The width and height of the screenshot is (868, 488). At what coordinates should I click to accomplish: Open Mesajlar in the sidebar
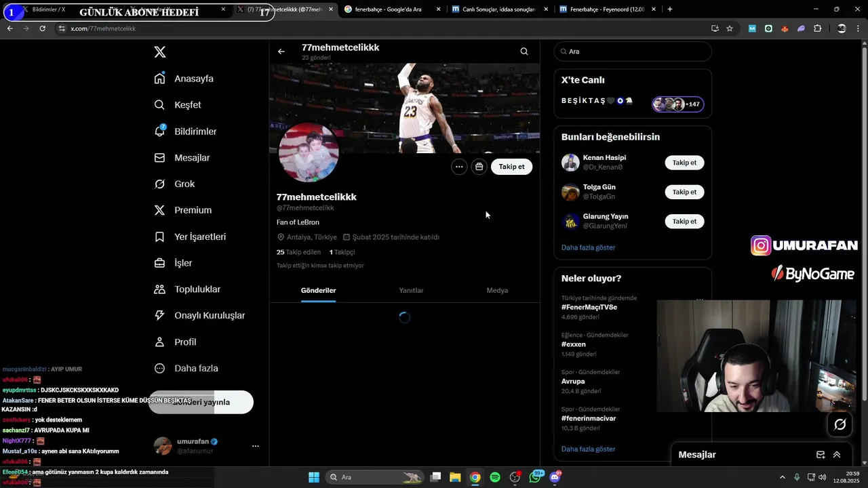[182, 158]
